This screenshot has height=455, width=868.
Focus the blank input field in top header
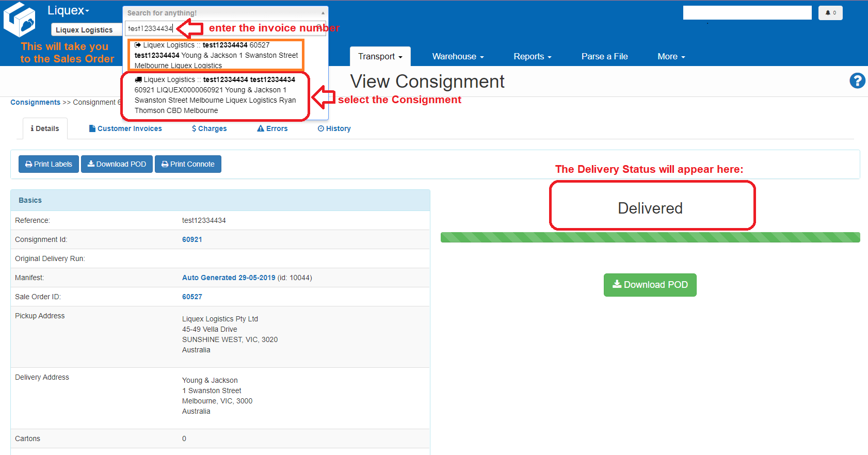747,13
